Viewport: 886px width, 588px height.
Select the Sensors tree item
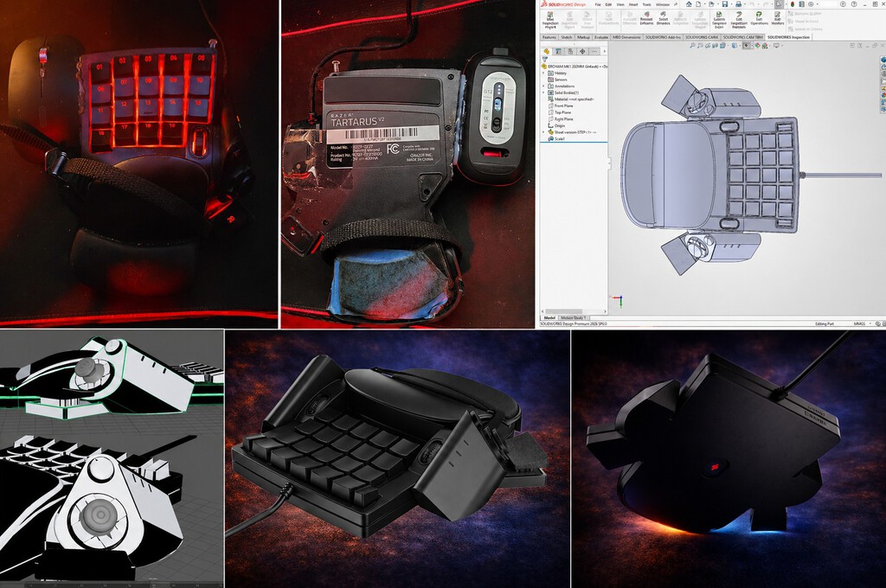(557, 80)
